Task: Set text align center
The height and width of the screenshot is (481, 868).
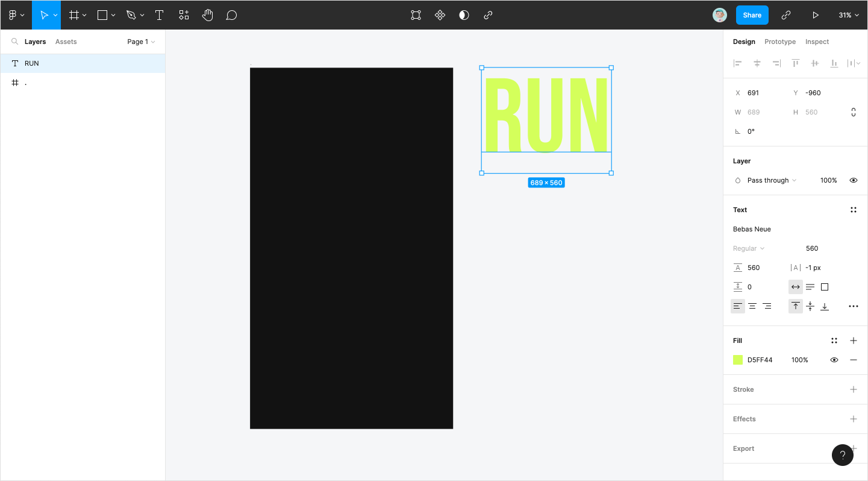Action: pyautogui.click(x=752, y=306)
